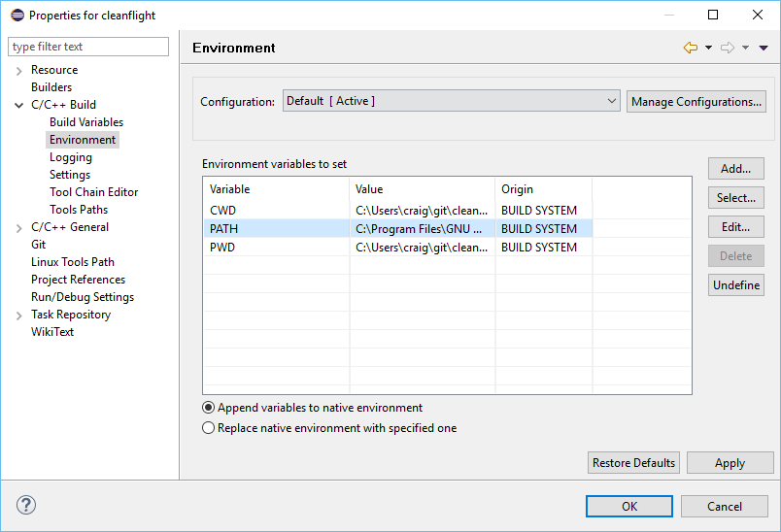Expand the Resource tree node
This screenshot has width=781, height=532.
coord(19,70)
